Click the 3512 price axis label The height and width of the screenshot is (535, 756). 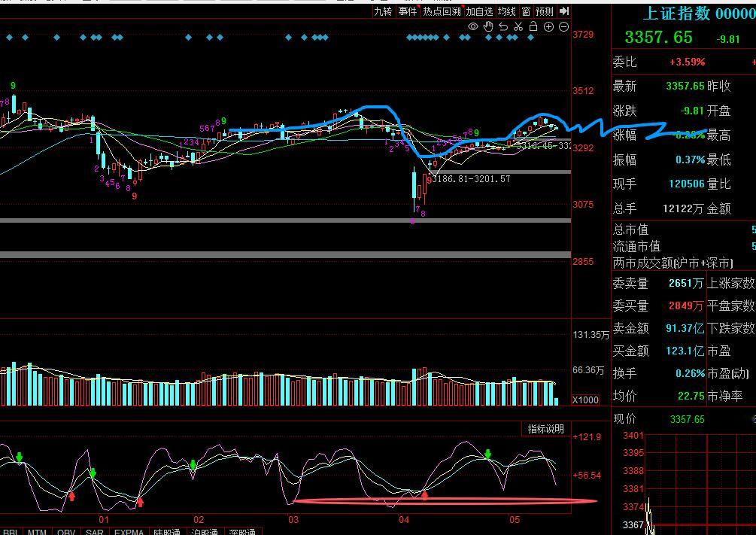[x=583, y=91]
